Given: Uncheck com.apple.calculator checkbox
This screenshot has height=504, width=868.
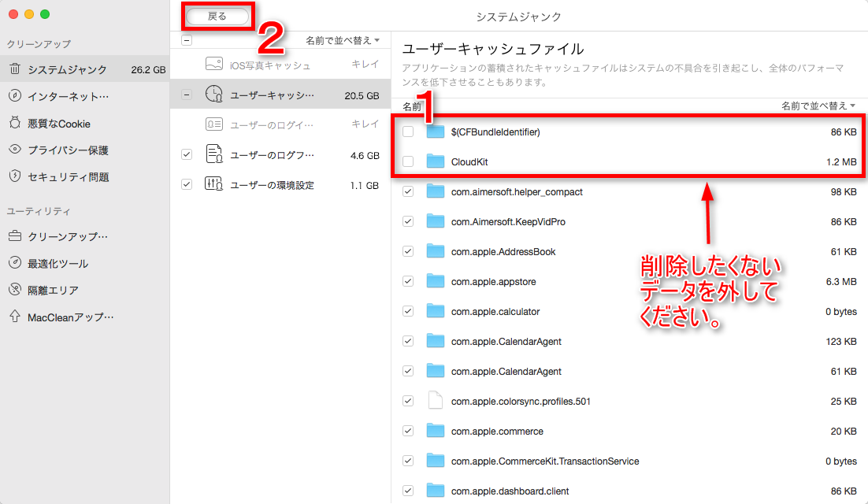Looking at the screenshot, I should (x=408, y=311).
